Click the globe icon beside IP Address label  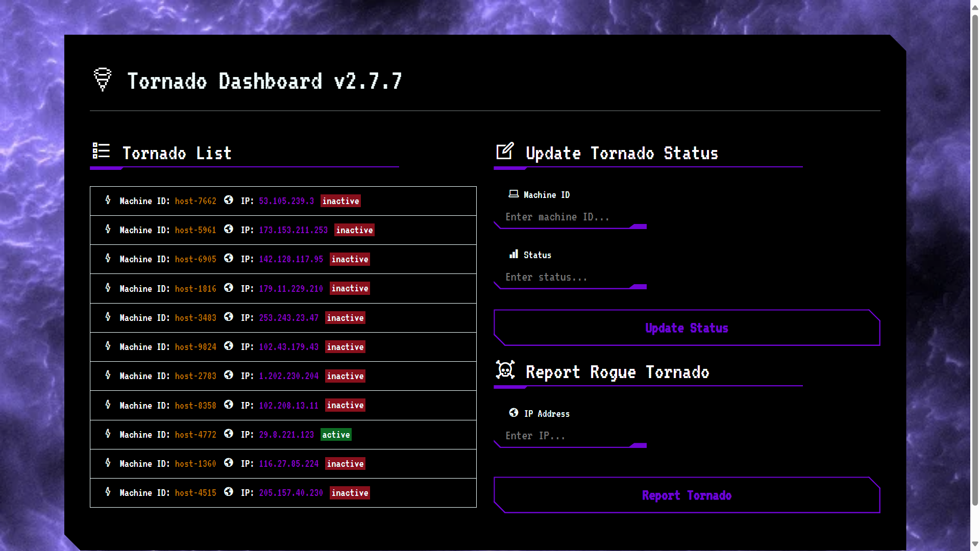tap(513, 413)
